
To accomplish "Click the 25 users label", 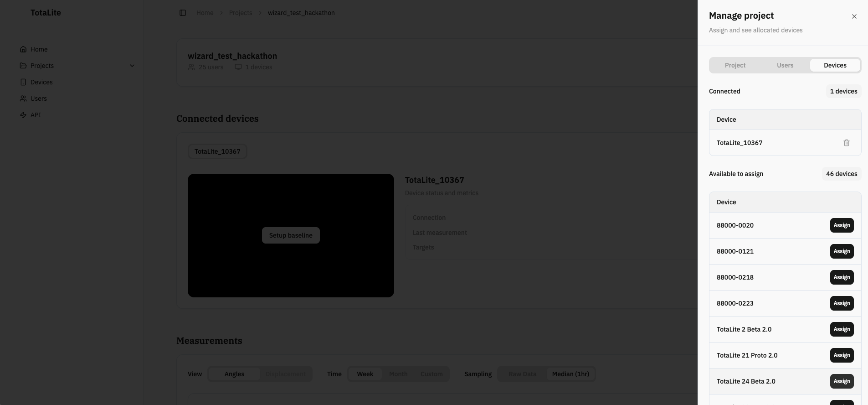I will [211, 67].
